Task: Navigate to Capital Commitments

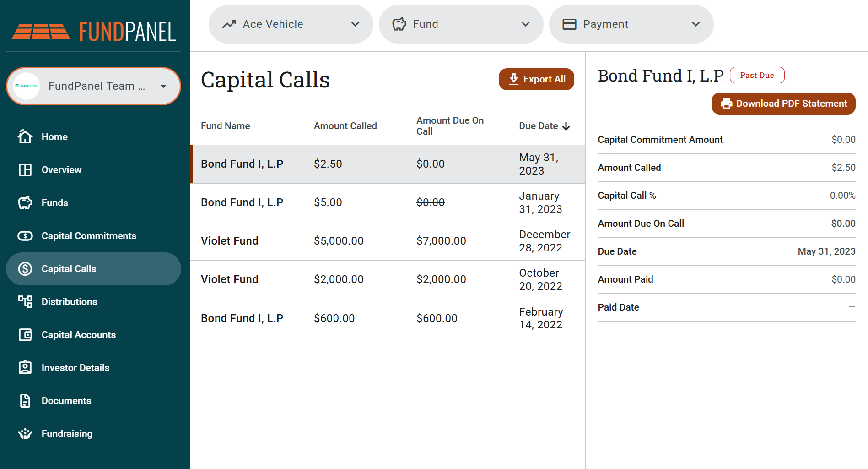Action: click(93, 236)
